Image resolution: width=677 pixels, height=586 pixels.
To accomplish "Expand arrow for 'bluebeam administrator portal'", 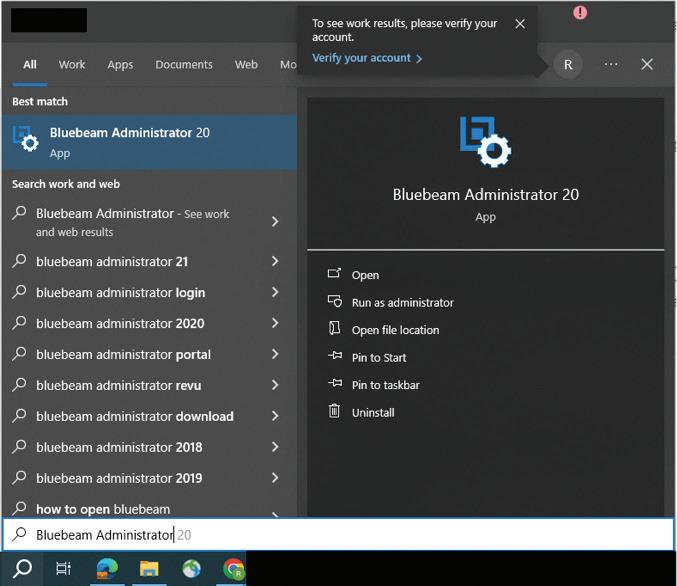I will 275,354.
